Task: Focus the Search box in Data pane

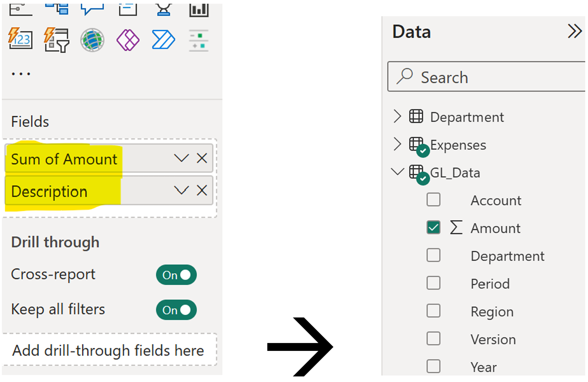Action: 487,77
